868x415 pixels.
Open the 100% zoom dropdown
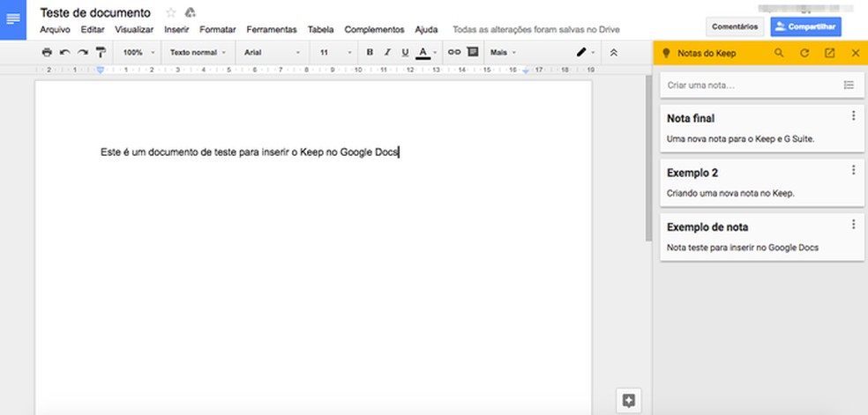tap(139, 53)
